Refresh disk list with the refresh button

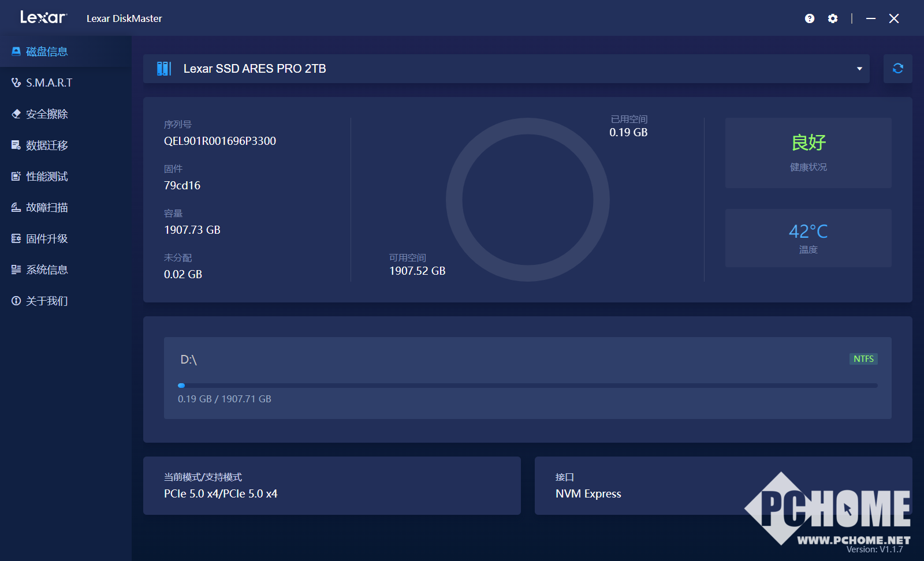[x=898, y=69]
